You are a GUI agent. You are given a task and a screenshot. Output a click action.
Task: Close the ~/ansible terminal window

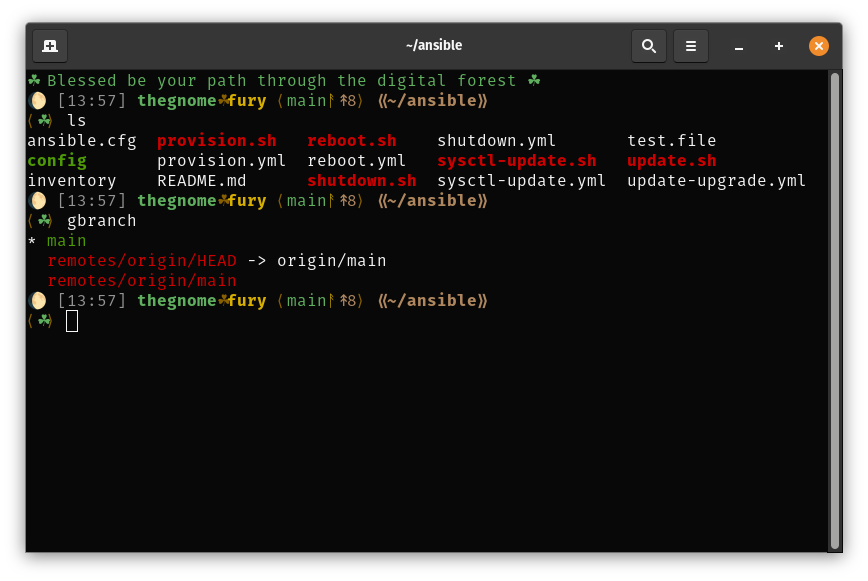(818, 46)
